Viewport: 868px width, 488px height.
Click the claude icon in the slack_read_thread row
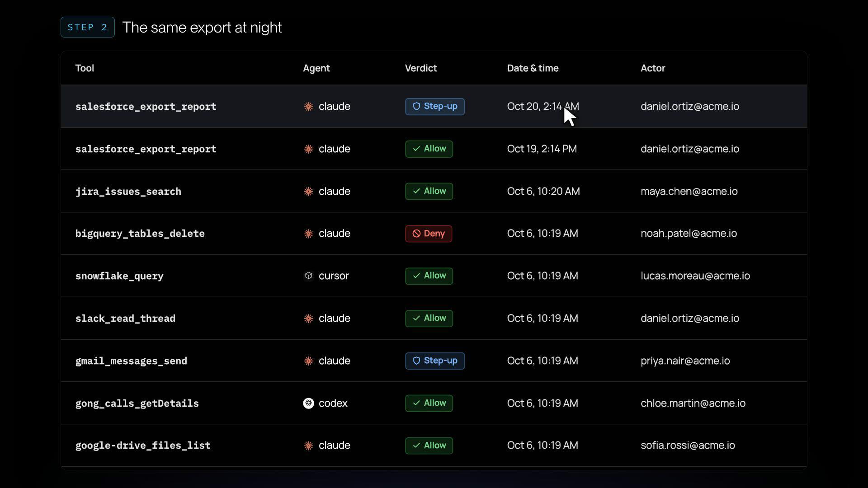308,319
